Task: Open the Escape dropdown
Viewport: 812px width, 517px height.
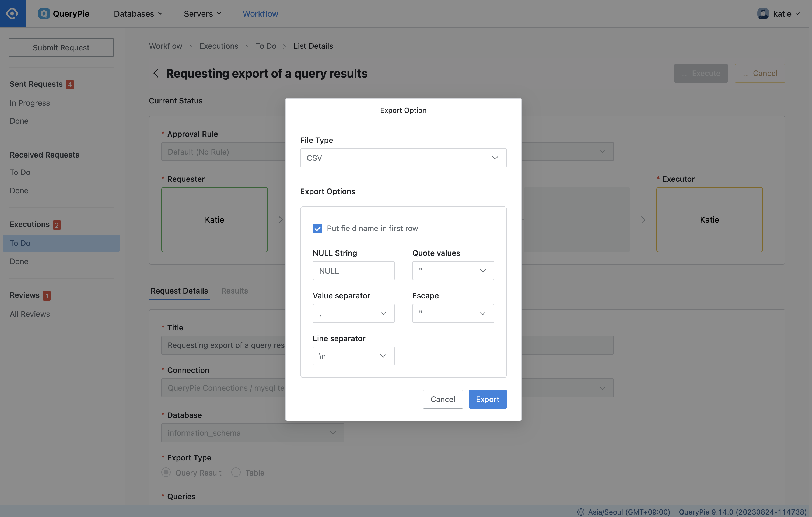Action: click(453, 313)
